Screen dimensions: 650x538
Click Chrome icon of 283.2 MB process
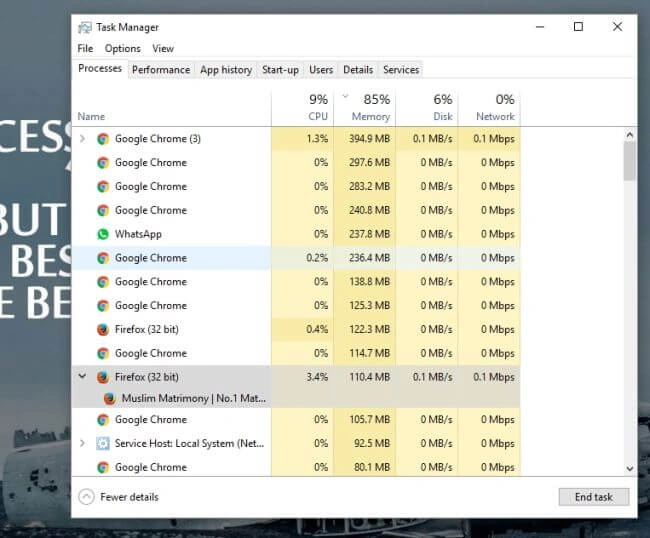point(103,187)
